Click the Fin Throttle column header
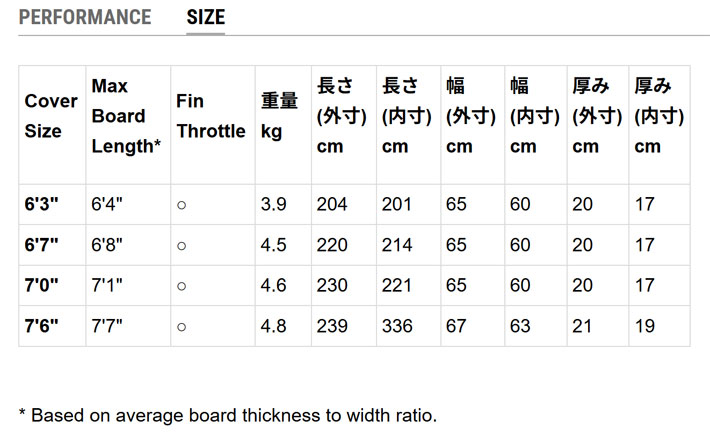Image resolution: width=710 pixels, height=435 pixels. pyautogui.click(x=210, y=116)
